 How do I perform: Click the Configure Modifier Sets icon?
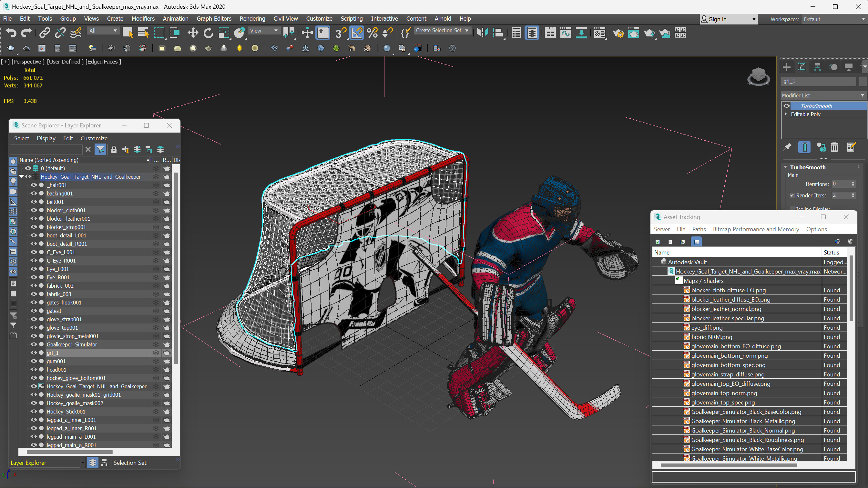(851, 147)
